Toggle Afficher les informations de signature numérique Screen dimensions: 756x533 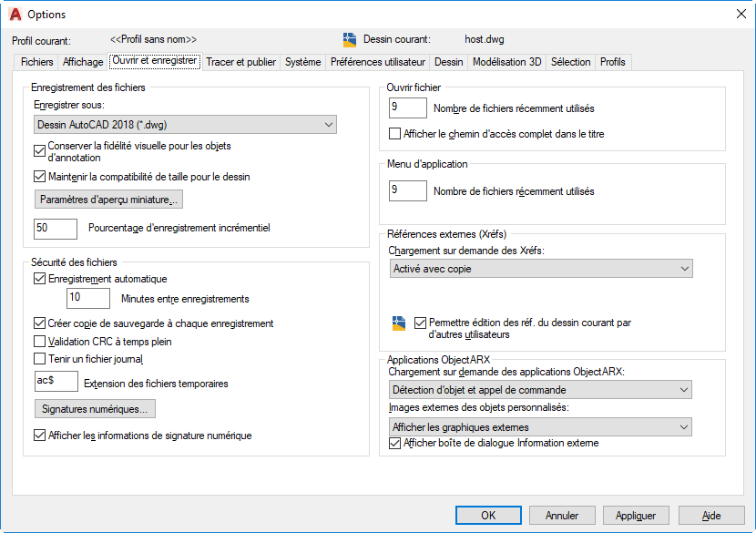(39, 436)
